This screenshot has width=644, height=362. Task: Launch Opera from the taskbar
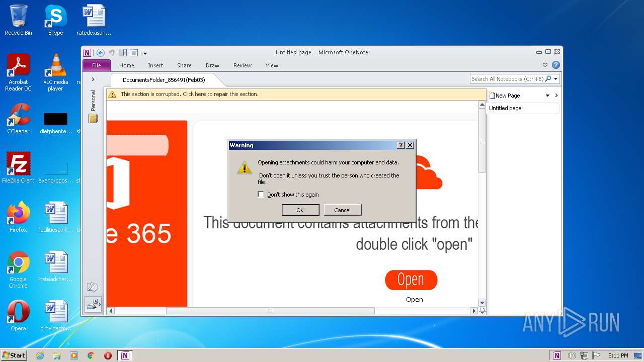pyautogui.click(x=108, y=355)
